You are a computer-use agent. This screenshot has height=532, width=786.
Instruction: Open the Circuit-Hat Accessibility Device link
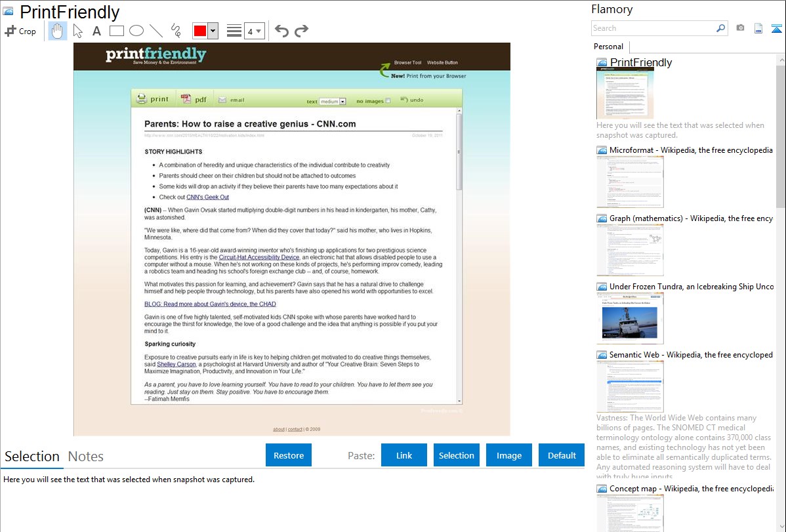point(259,257)
